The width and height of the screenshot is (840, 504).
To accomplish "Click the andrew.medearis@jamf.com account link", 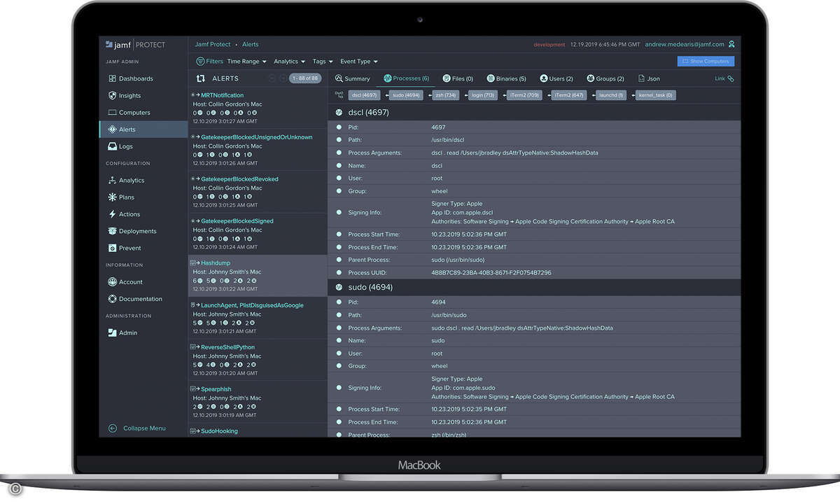I will coord(685,44).
